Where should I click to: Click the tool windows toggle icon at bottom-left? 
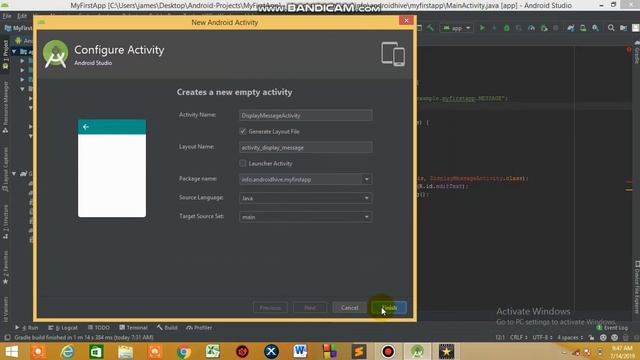(7, 337)
